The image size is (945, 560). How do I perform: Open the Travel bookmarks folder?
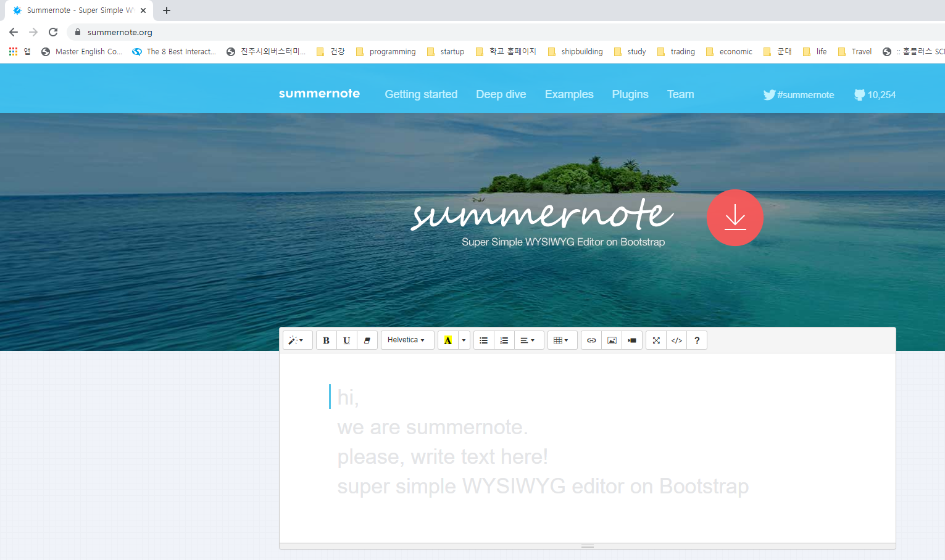[x=855, y=52]
